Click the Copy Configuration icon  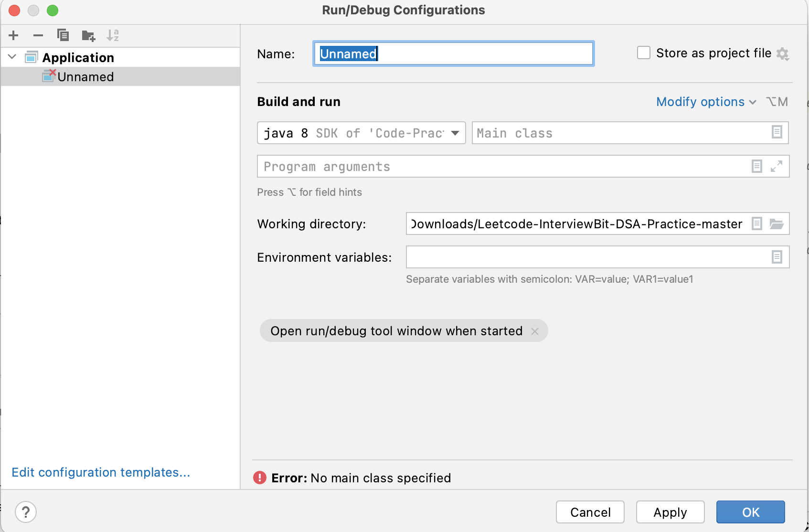pos(63,35)
